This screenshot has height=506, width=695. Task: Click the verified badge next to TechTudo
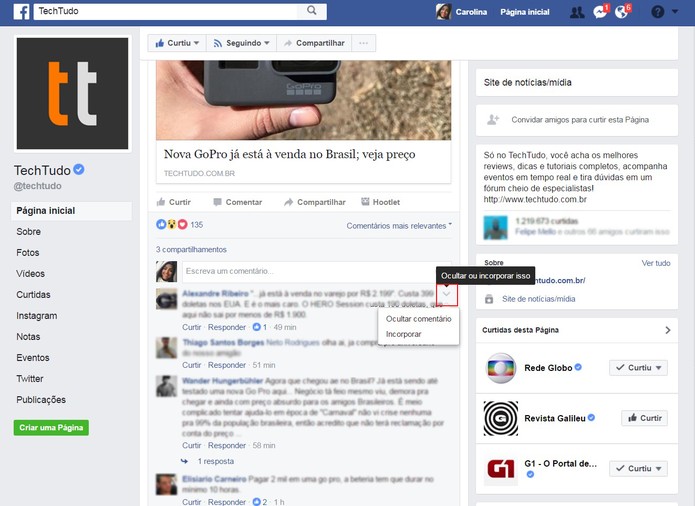click(x=79, y=169)
